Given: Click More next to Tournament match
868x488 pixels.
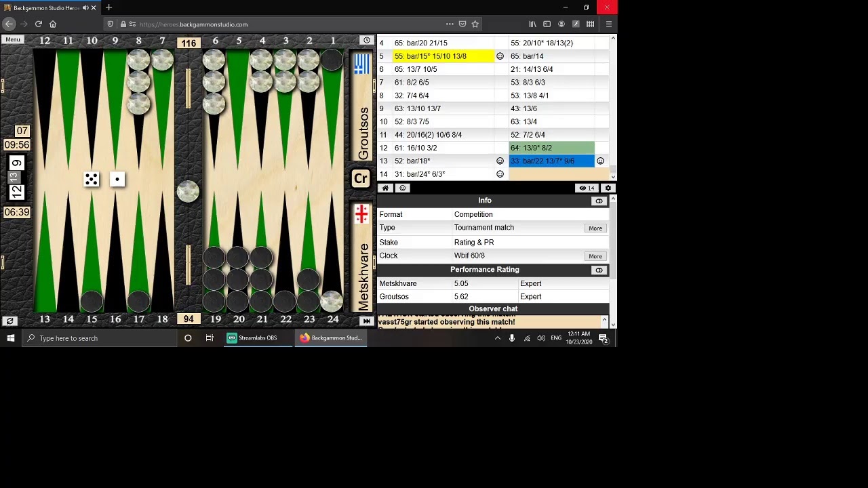Looking at the screenshot, I should [595, 228].
